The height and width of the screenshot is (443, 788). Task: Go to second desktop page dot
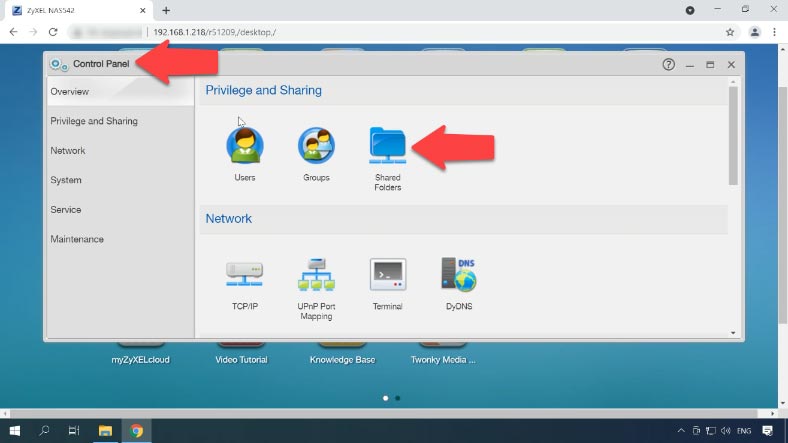pyautogui.click(x=398, y=398)
